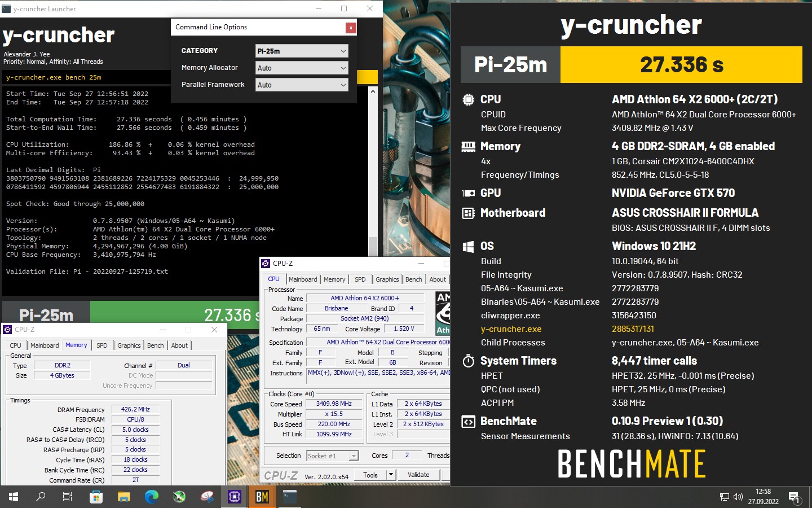Image resolution: width=812 pixels, height=508 pixels.
Task: Open BenchMate taskbar icon
Action: point(262,497)
